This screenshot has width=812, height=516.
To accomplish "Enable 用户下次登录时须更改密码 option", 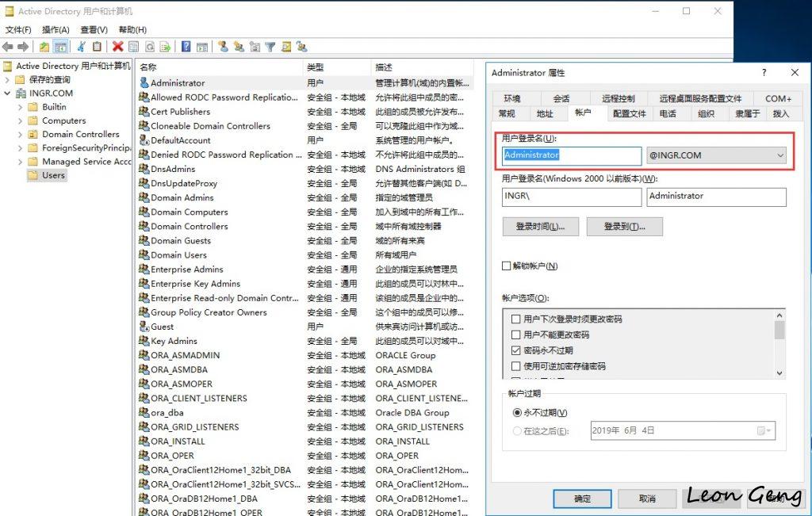I will [x=515, y=319].
